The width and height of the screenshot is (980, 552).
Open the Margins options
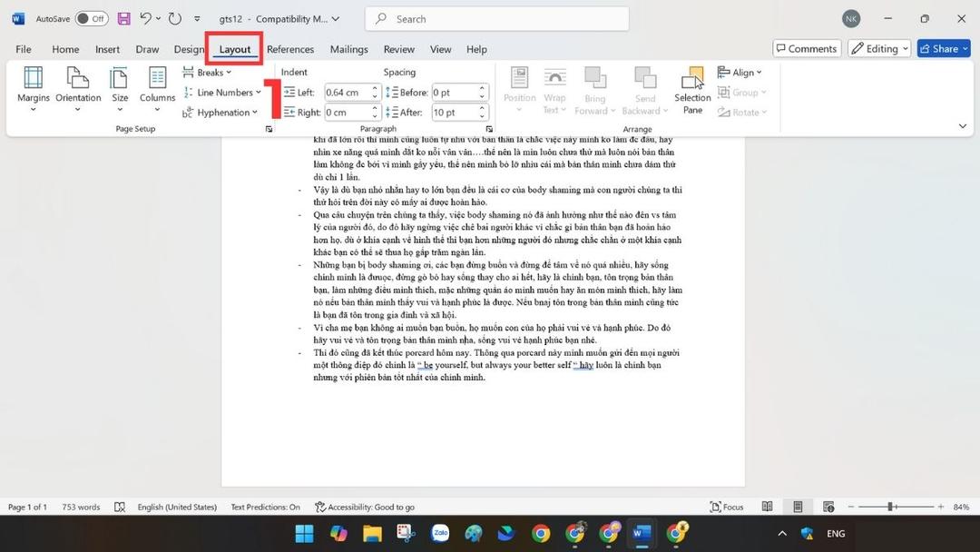click(34, 88)
